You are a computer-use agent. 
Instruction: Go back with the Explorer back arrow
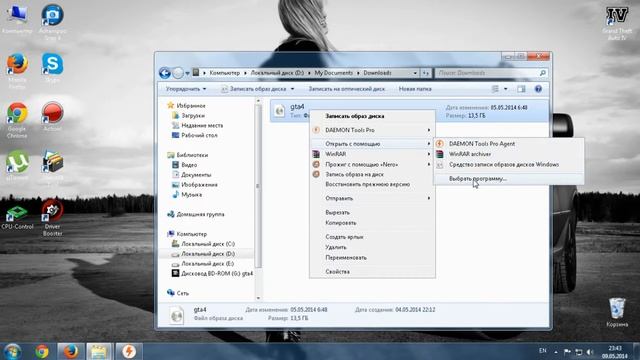164,73
